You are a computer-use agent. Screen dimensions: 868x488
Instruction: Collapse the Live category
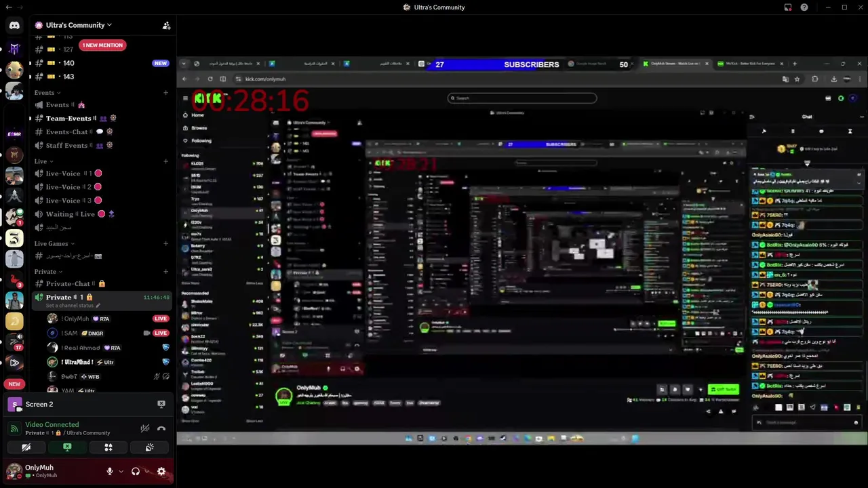43,161
